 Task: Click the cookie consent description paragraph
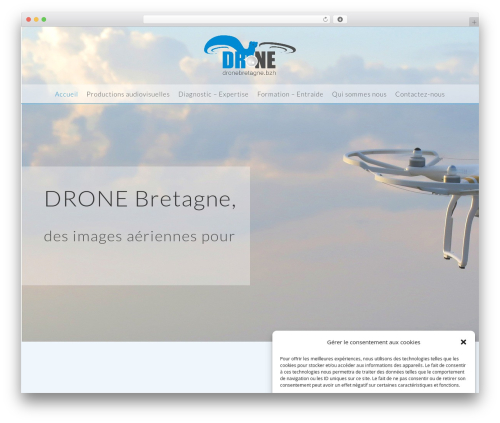point(373,372)
